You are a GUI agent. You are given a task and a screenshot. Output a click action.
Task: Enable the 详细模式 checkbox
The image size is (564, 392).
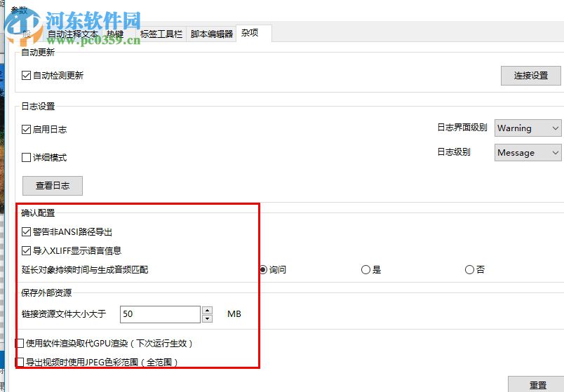26,158
